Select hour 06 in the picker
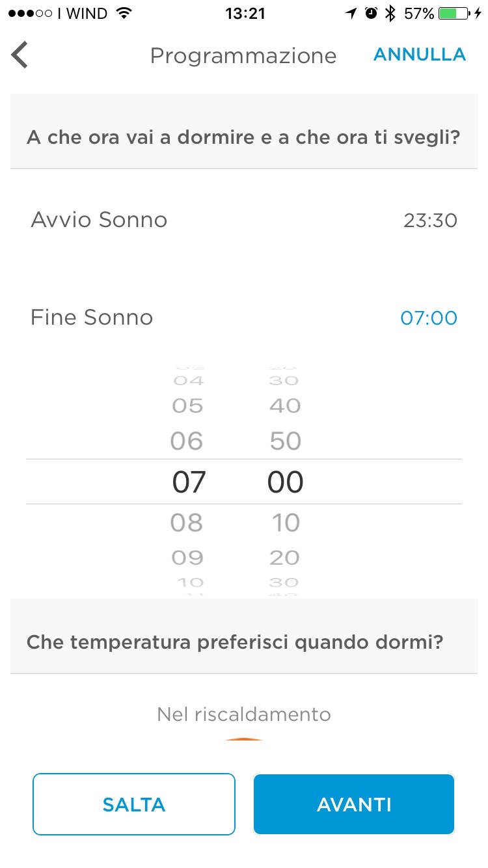This screenshot has height=868, width=488. (187, 441)
